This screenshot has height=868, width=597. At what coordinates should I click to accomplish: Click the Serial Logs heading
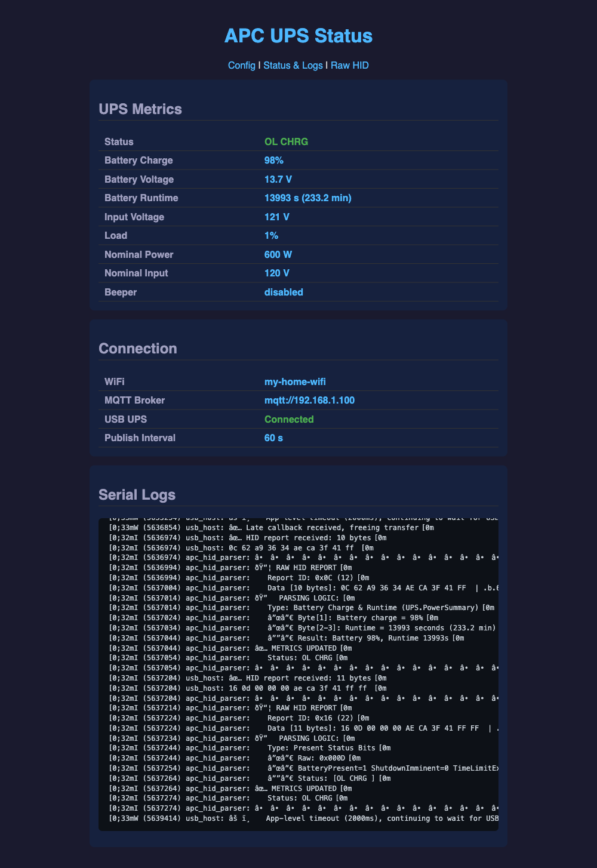click(138, 494)
